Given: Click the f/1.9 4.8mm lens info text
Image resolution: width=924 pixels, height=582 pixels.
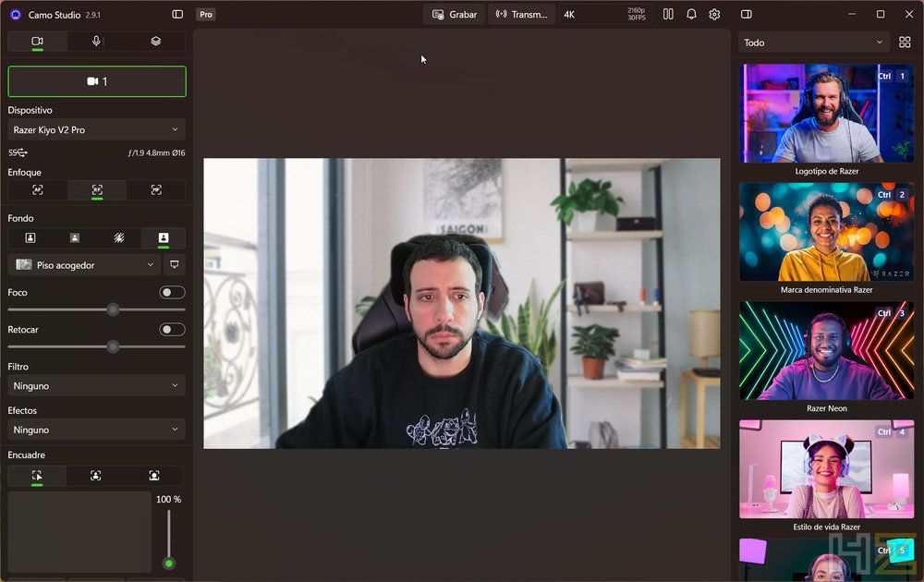Looking at the screenshot, I should 156,152.
